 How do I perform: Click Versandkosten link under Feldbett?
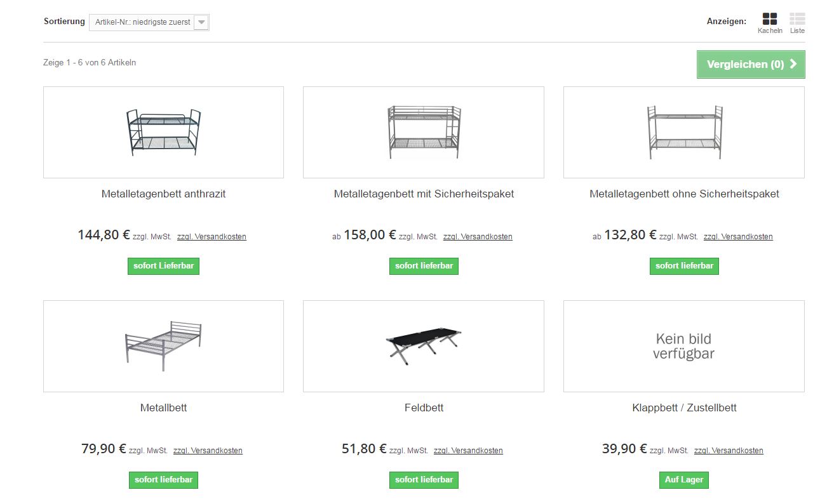[468, 451]
